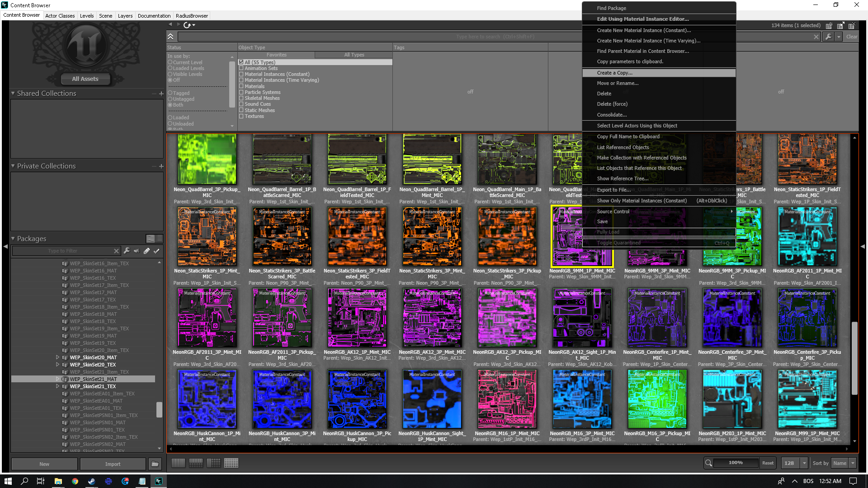The height and width of the screenshot is (488, 868).
Task: Select the Loaded Levels radio option
Action: pyautogui.click(x=170, y=68)
